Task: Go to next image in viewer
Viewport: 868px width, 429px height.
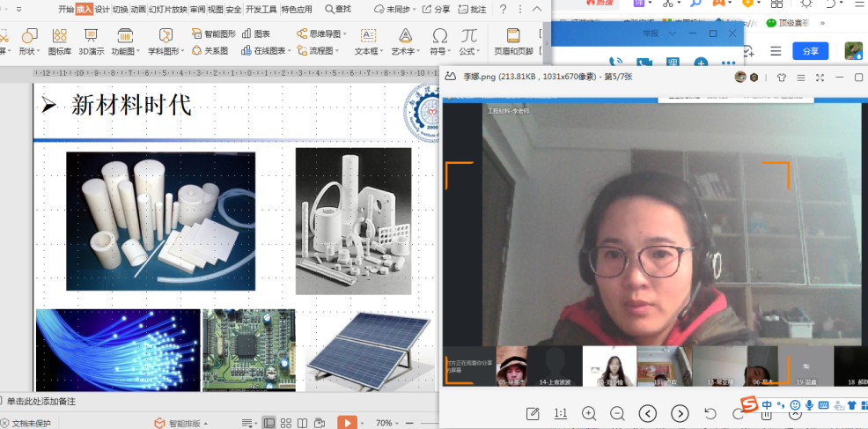Action: (680, 413)
